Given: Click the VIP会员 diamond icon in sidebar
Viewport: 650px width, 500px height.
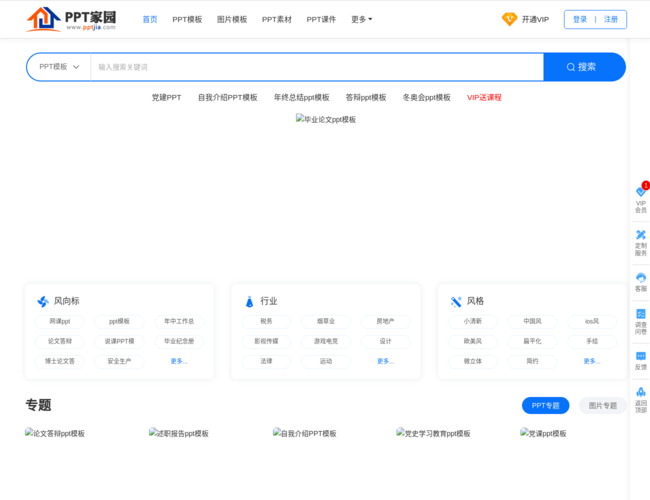Looking at the screenshot, I should [x=640, y=191].
